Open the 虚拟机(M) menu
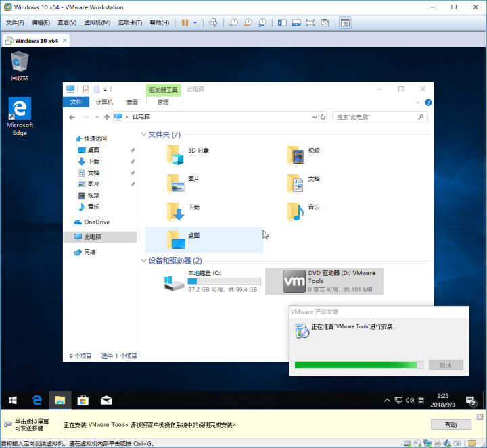Screen dimensions: 487x448 [97, 23]
